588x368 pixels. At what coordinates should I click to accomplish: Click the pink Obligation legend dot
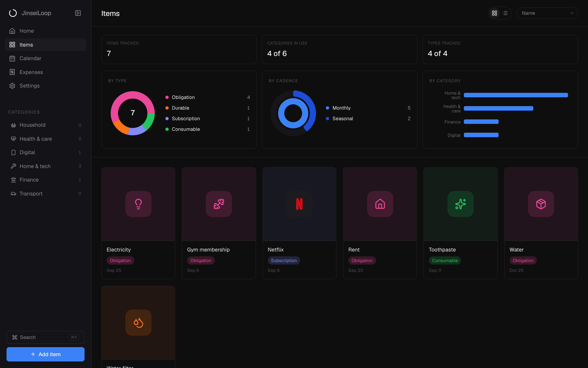[x=167, y=97]
